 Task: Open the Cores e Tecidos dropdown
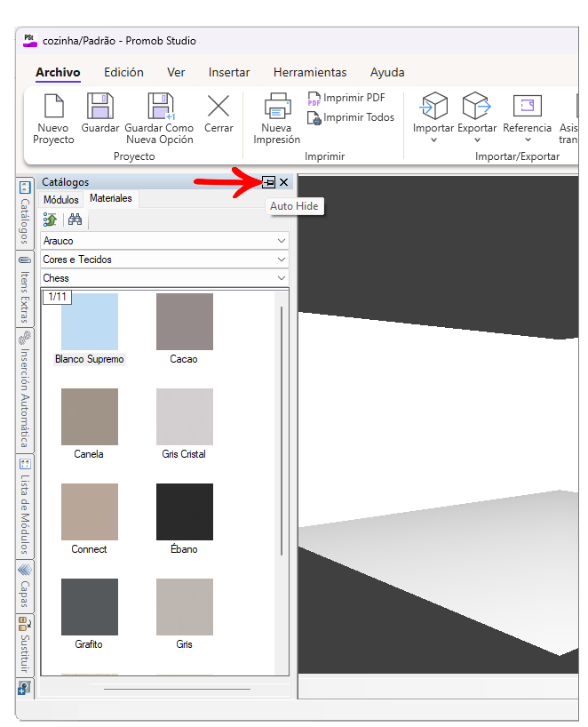pyautogui.click(x=164, y=260)
